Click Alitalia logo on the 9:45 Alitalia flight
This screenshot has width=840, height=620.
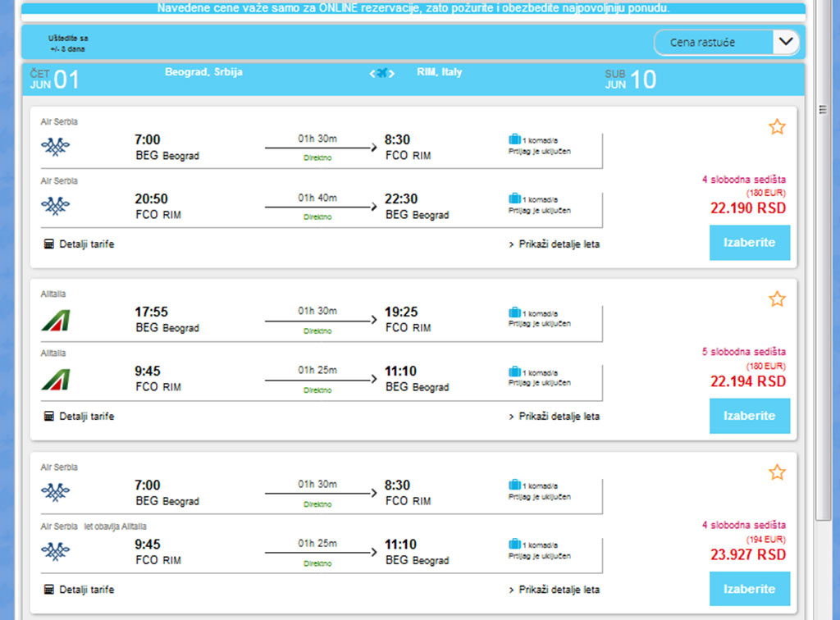click(56, 380)
